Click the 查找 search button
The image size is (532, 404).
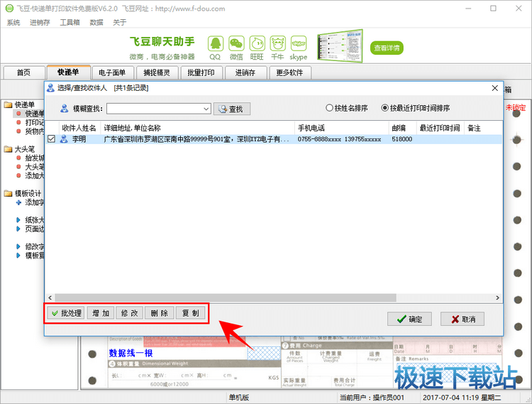click(x=232, y=109)
